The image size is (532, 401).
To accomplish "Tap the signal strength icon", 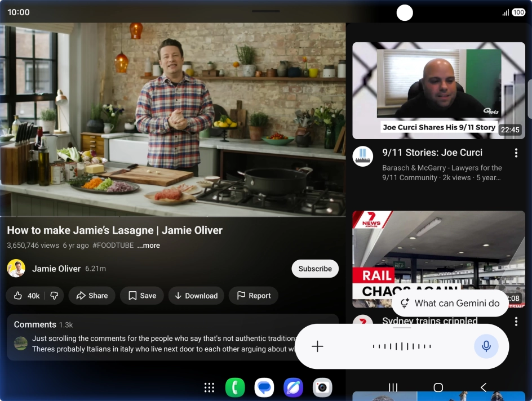I will point(506,12).
